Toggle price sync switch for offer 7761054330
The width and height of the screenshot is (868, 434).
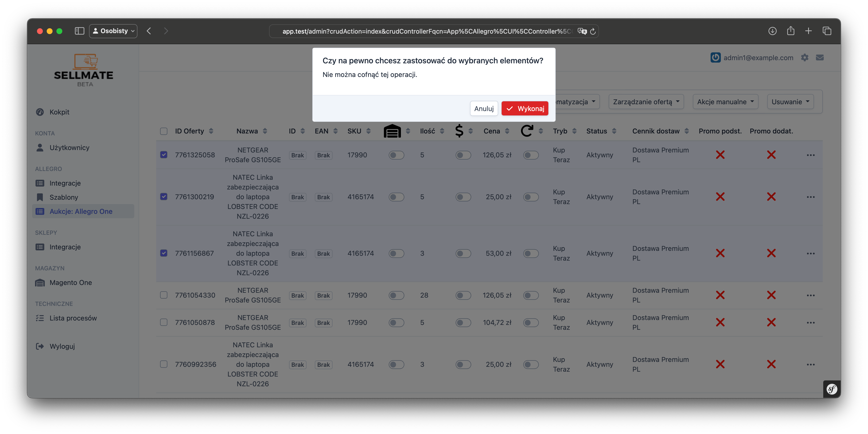tap(463, 295)
